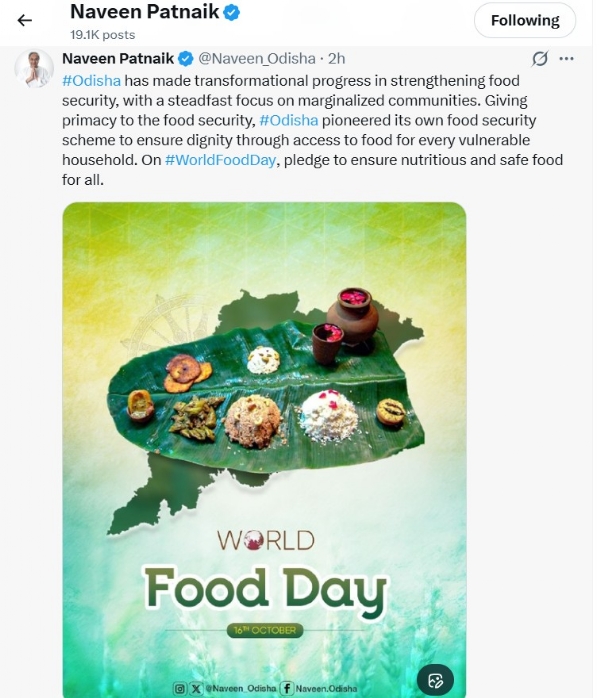Click the verified badge in the profile header
Screen dimensions: 600x698
pyautogui.click(x=231, y=12)
